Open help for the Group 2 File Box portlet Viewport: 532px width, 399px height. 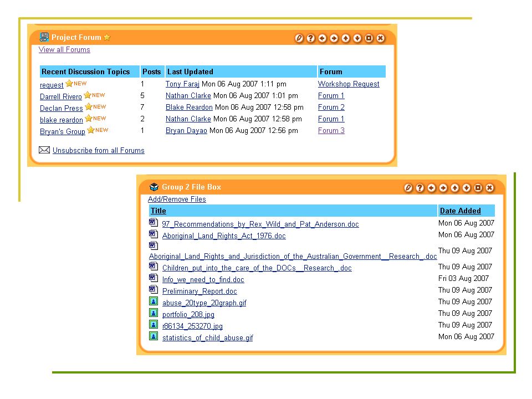click(420, 188)
